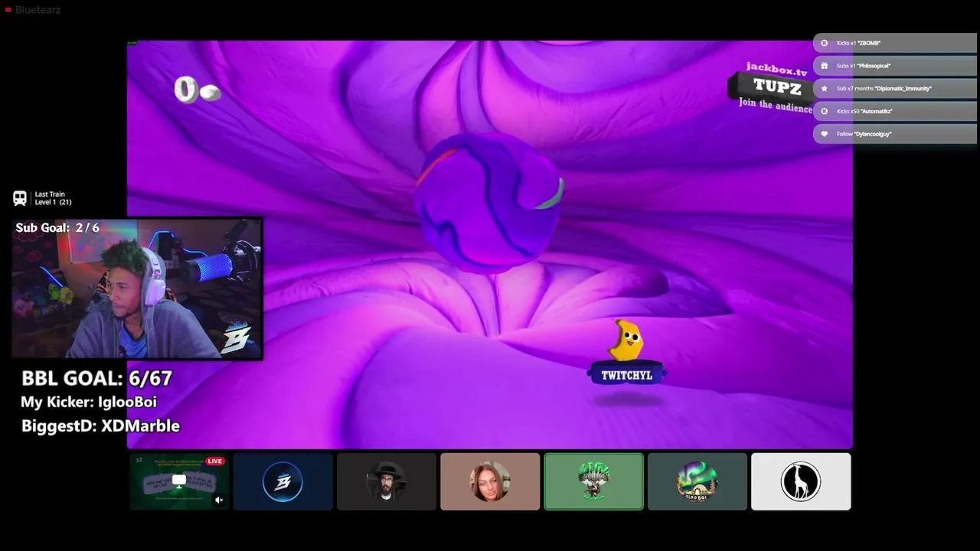Click the gift icon beside Philosopical subs alert
Image resolution: width=980 pixels, height=551 pixels.
(x=825, y=66)
